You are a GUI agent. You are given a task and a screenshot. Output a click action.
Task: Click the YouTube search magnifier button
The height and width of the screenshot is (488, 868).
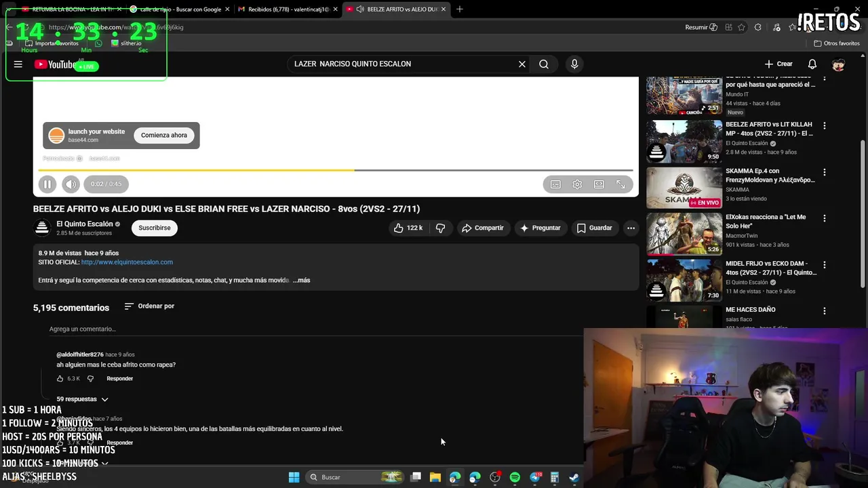[x=544, y=64]
